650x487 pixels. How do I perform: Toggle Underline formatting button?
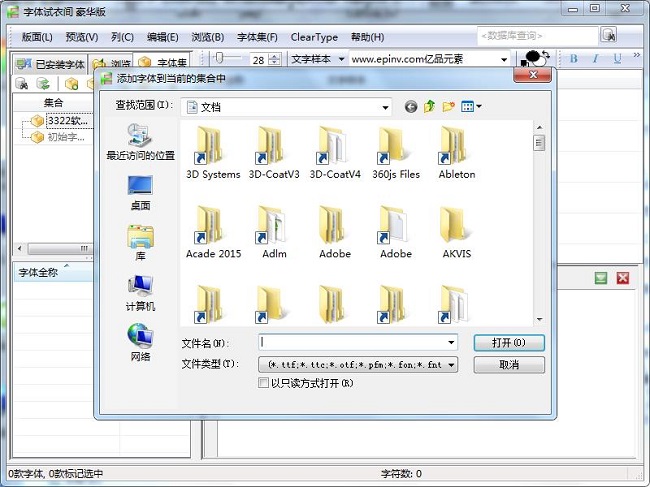click(x=617, y=58)
